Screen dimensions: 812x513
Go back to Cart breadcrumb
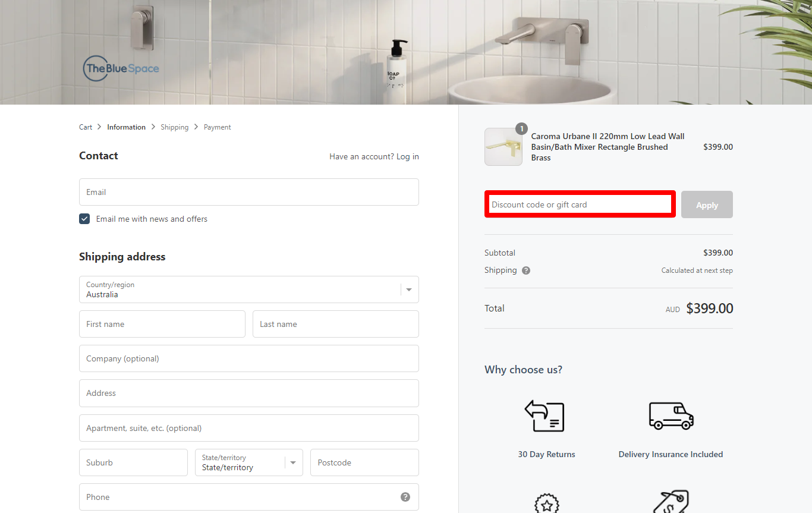(x=86, y=127)
